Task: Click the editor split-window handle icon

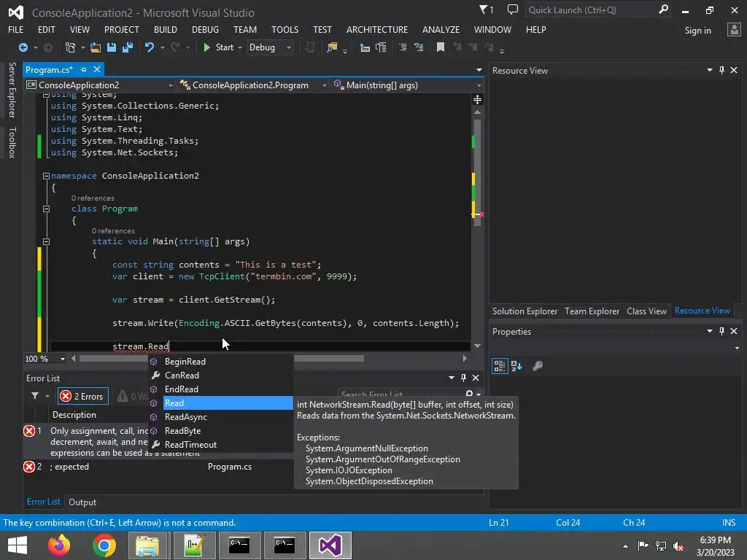Action: (477, 99)
